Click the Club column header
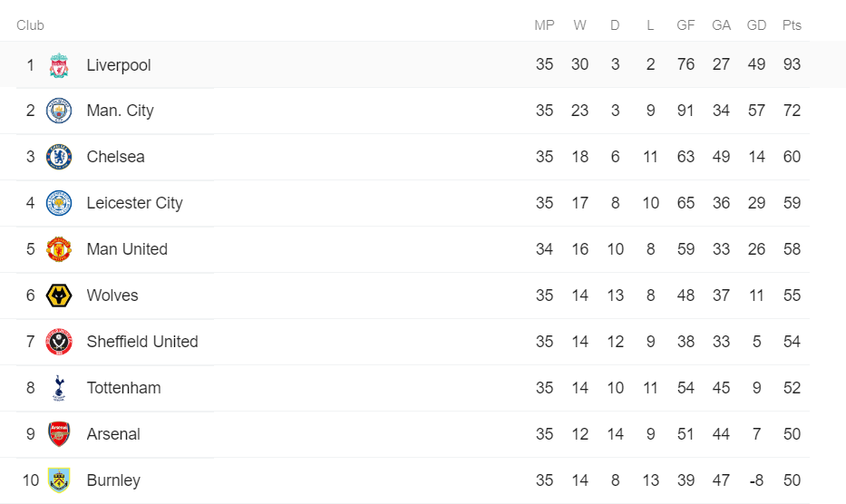This screenshot has width=846, height=504. [x=30, y=25]
